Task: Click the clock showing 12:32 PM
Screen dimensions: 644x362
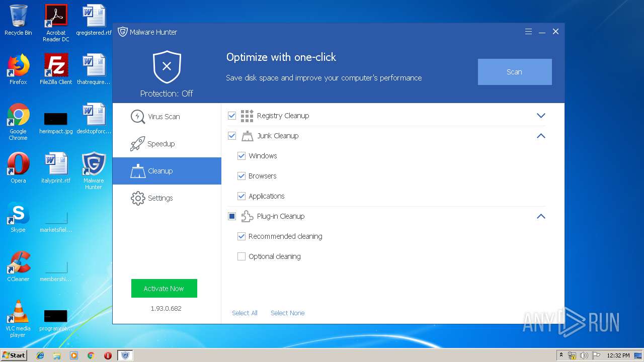Action: (618, 355)
